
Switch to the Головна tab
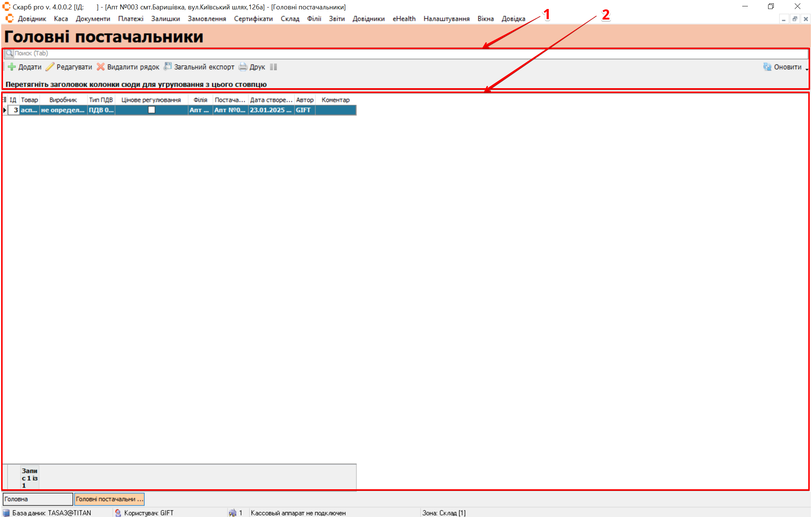pos(38,499)
